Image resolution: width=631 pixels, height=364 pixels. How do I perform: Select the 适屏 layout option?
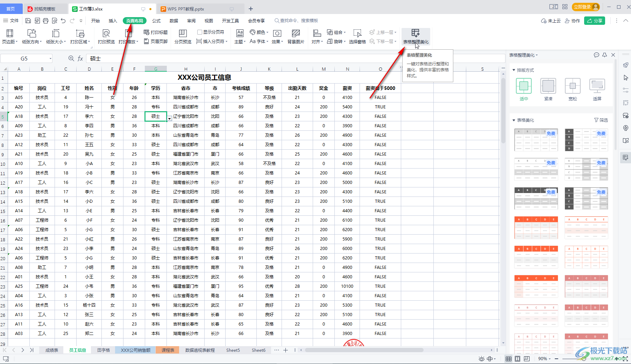click(597, 90)
